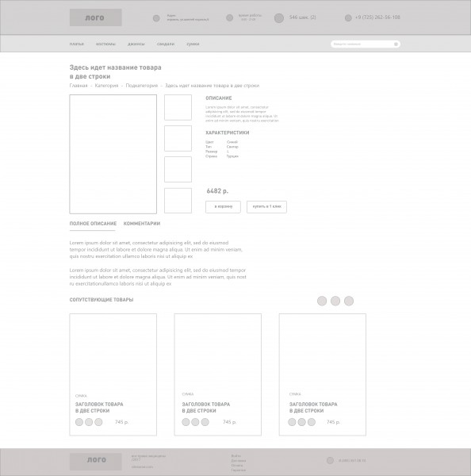The height and width of the screenshot is (476, 471).
Task: Open the сандали menu item
Action: 166,44
